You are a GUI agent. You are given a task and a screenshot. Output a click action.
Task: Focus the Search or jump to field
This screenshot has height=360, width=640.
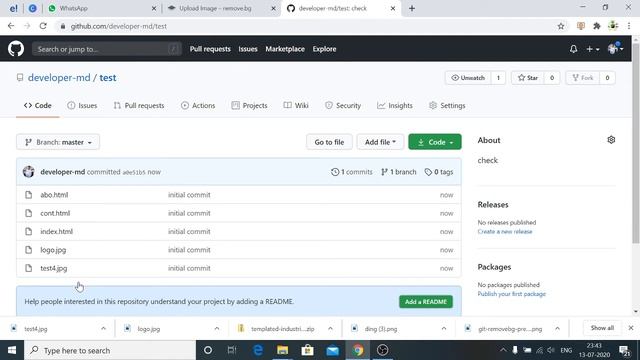coord(107,49)
